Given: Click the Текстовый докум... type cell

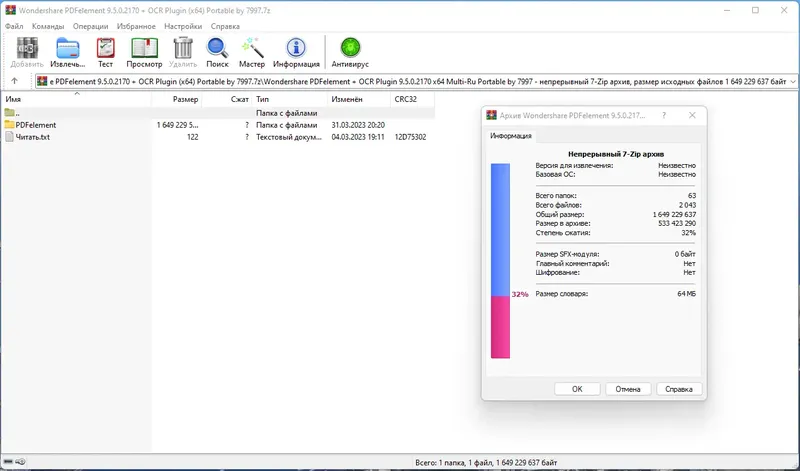Looking at the screenshot, I should pos(289,137).
